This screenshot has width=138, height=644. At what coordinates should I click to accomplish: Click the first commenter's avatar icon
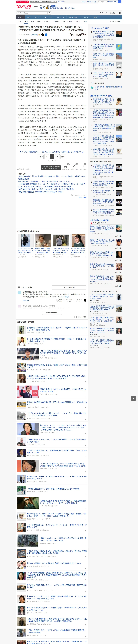19,292
